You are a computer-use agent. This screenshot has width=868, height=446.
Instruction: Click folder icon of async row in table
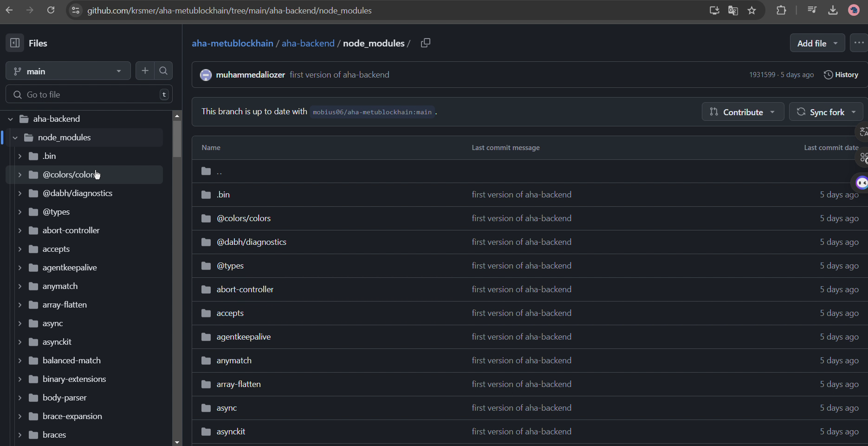coord(206,408)
